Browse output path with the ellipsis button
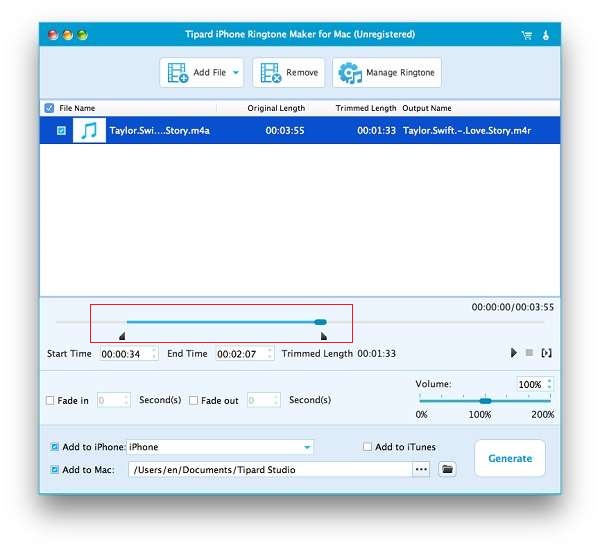This screenshot has height=550, width=600. (x=421, y=470)
